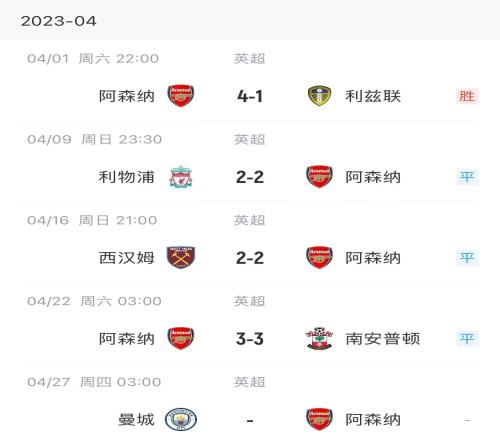
Task: Click the 平 badge for West Ham match
Action: click(x=467, y=257)
